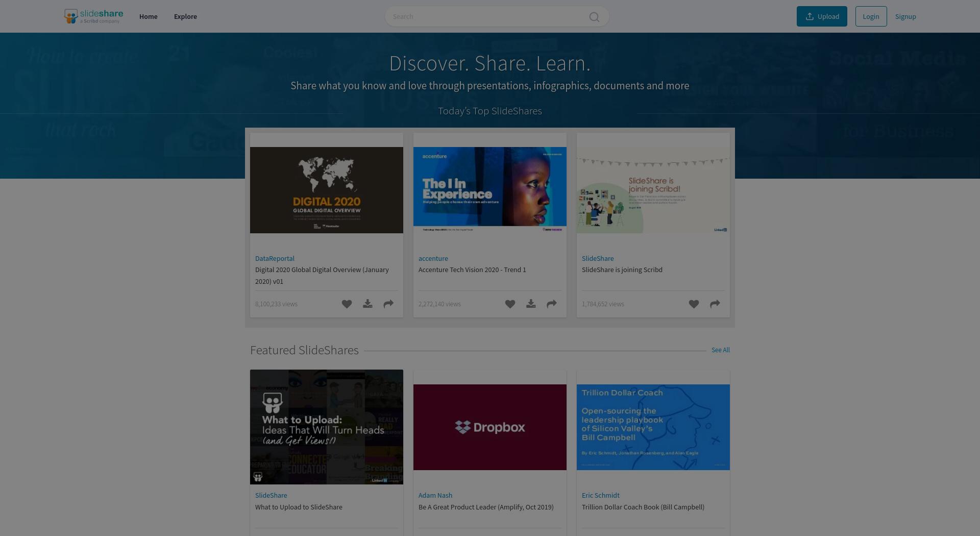Open SlideShare is joining Scribd title
The height and width of the screenshot is (536, 980).
622,270
